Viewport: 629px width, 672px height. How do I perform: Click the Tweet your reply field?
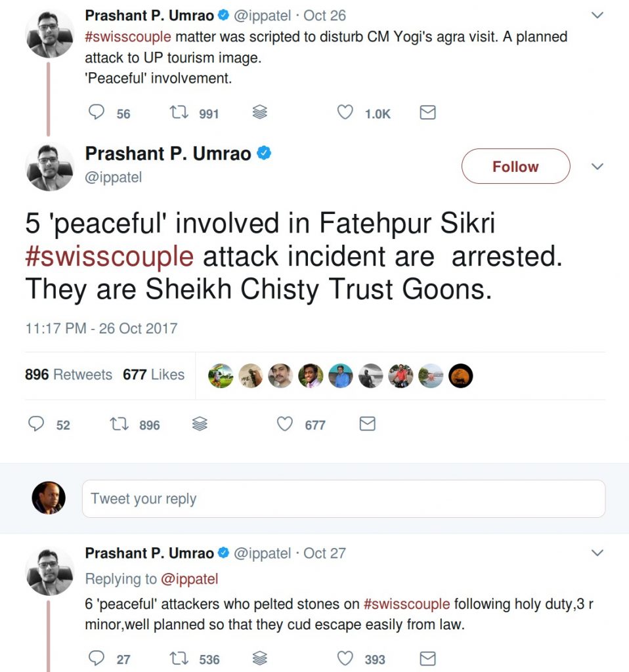[343, 499]
